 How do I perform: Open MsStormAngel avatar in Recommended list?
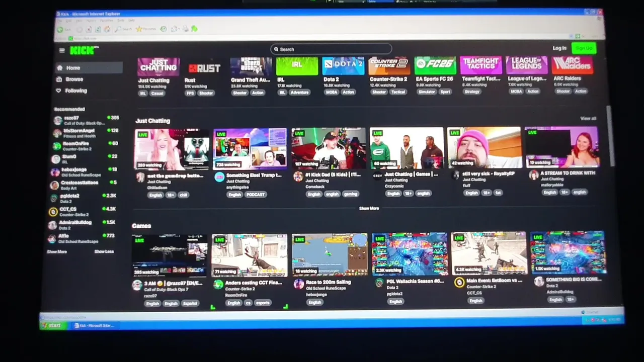[57, 133]
